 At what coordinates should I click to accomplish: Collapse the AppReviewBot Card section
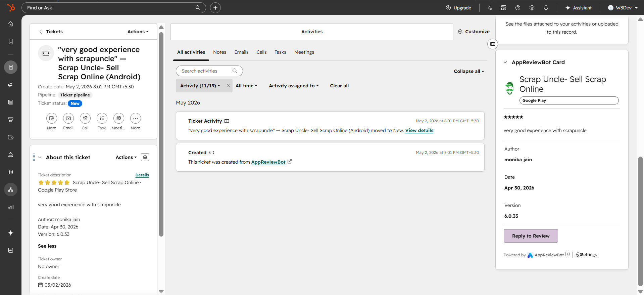click(x=505, y=62)
